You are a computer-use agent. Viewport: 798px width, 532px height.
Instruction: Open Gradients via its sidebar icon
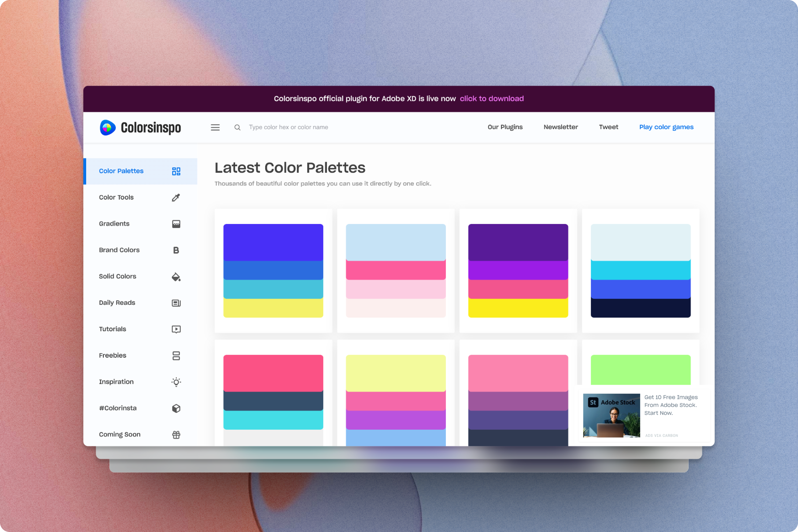(176, 224)
